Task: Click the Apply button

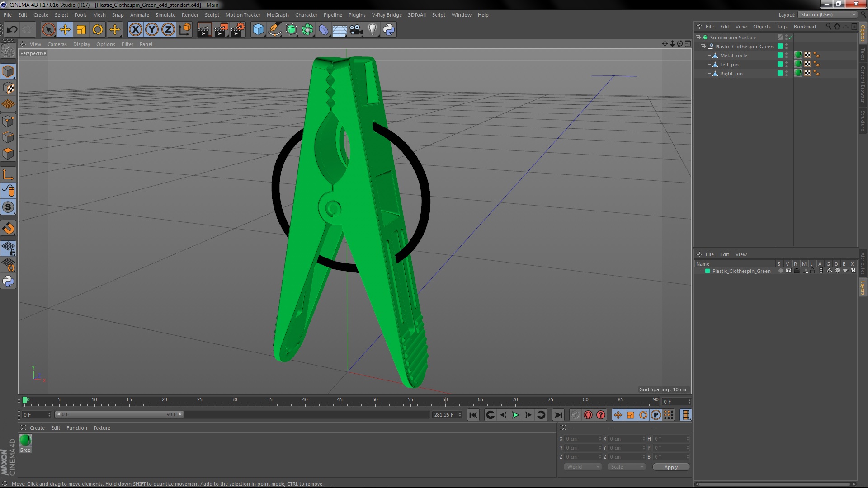Action: click(x=671, y=467)
